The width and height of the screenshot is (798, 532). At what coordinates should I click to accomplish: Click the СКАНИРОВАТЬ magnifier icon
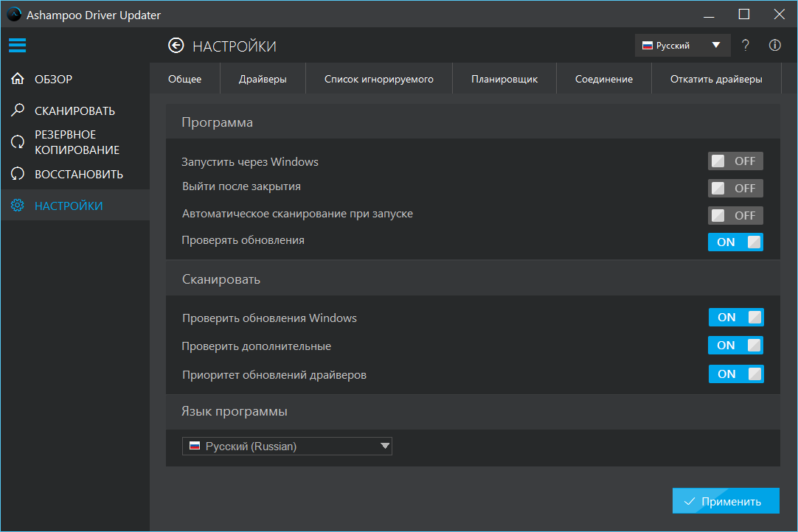tap(18, 111)
